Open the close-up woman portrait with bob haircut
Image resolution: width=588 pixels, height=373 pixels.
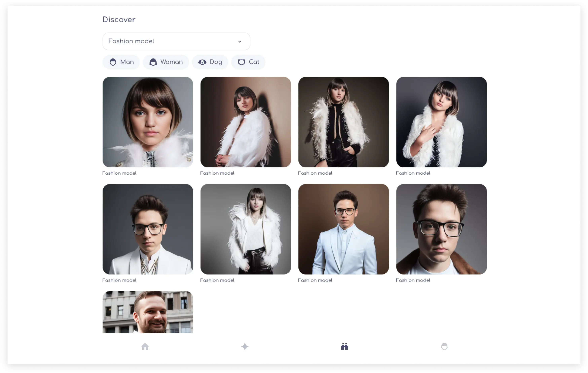[148, 122]
